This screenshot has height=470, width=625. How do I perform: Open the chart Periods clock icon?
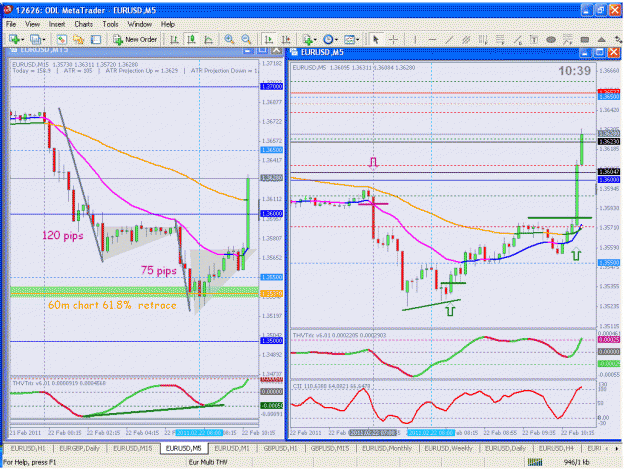[328, 39]
